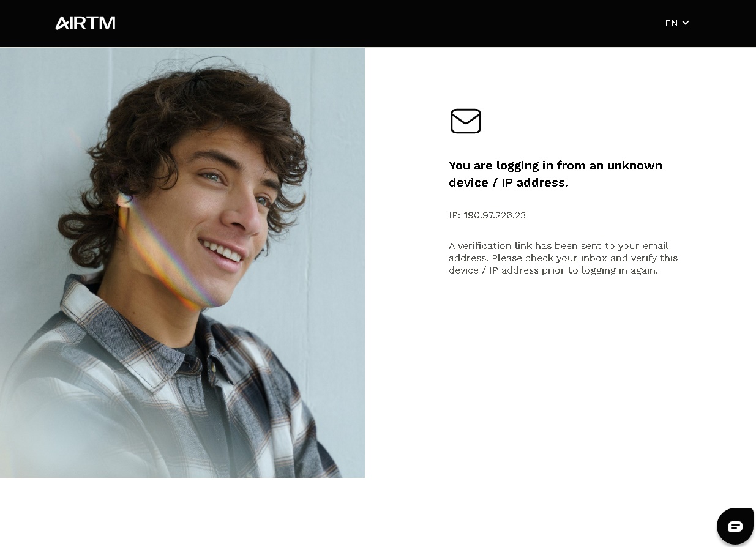The image size is (756, 547).
Task: Open the EN language selector label
Action: click(672, 23)
